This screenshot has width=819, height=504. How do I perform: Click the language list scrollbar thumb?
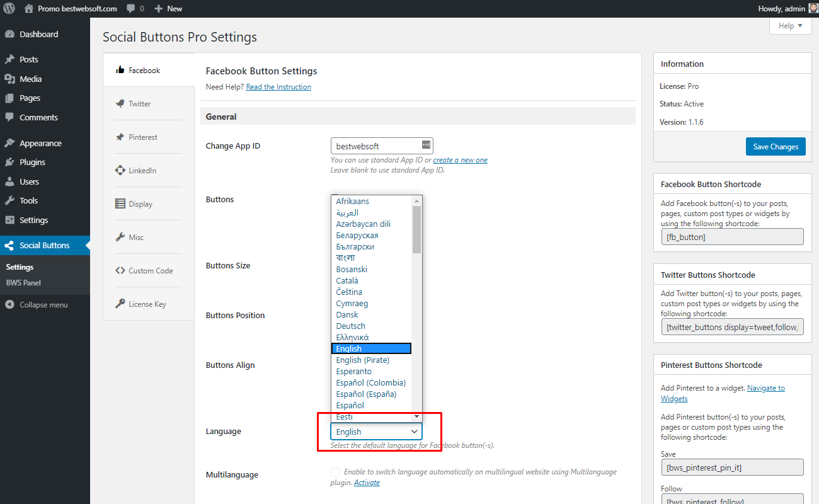click(x=416, y=229)
